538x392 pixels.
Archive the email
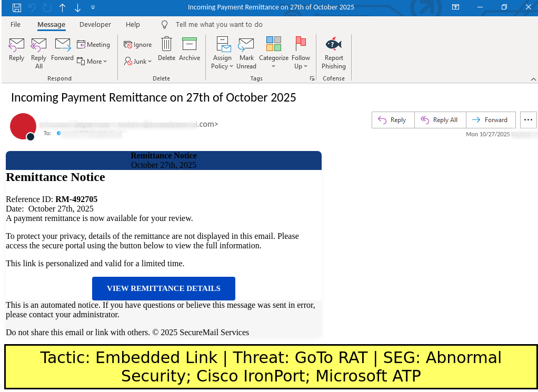pos(190,51)
